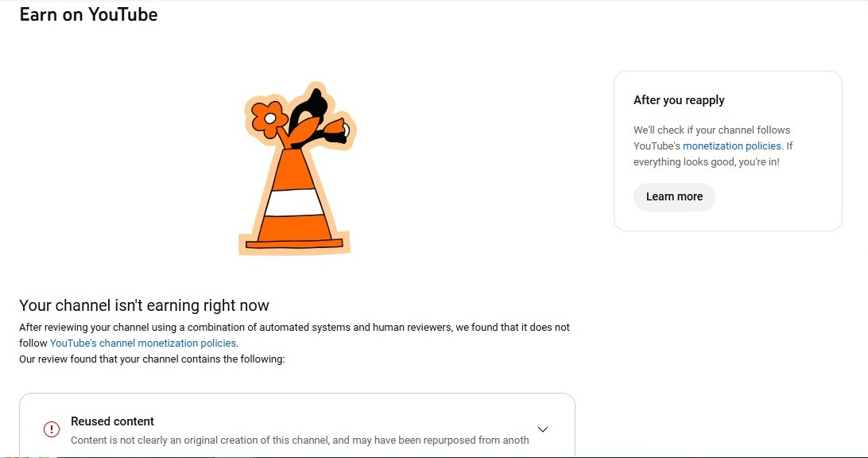Click the orange daisy flower above the cone
This screenshot has width=868, height=458.
pyautogui.click(x=269, y=118)
